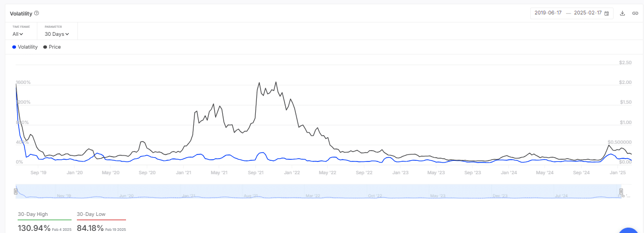Viewport: 644px width, 233px height.
Task: Open the Parameter '30 Days' dropdown
Action: click(x=57, y=34)
